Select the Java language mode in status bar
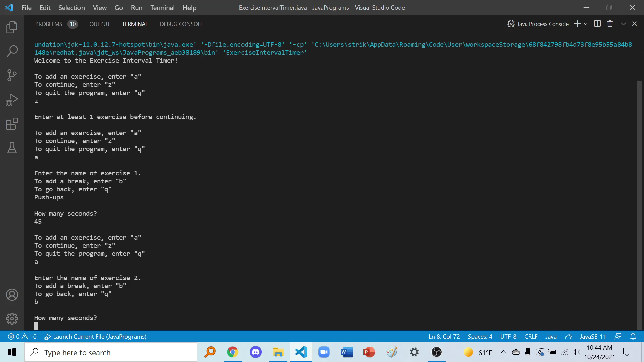The height and width of the screenshot is (362, 644). tap(551, 337)
